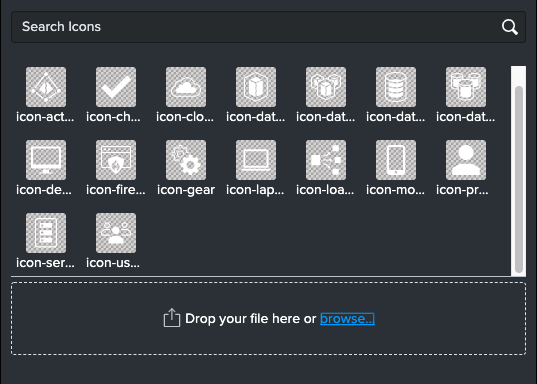Image resolution: width=537 pixels, height=384 pixels.
Task: Select the multiple database cylinders icon
Action: (x=466, y=87)
